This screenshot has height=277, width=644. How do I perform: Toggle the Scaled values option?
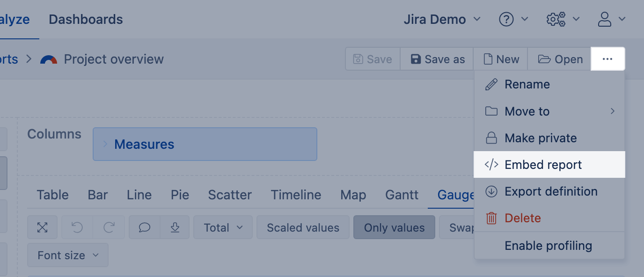tap(303, 227)
